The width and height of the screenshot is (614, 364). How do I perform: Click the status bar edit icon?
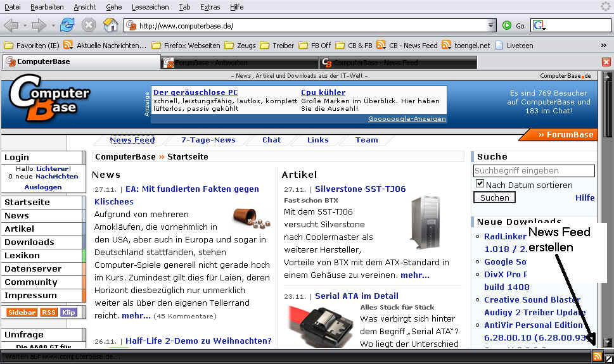tap(608, 357)
